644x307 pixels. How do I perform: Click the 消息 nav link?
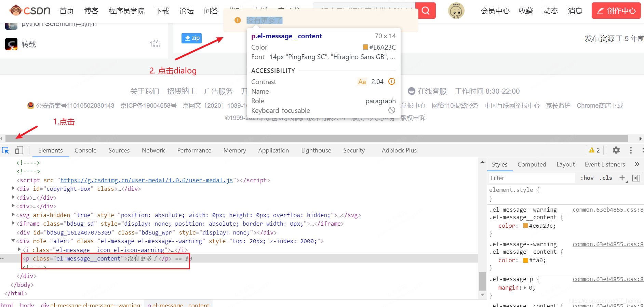[575, 11]
